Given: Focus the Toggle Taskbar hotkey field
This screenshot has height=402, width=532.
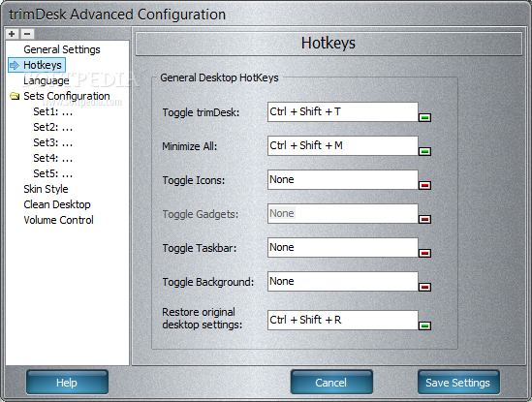Looking at the screenshot, I should pyautogui.click(x=343, y=248).
